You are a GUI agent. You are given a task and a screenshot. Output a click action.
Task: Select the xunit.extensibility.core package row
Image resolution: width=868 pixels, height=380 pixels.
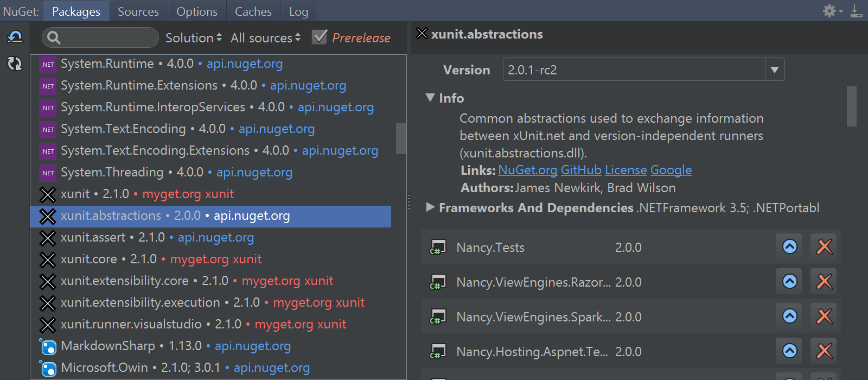pos(210,281)
